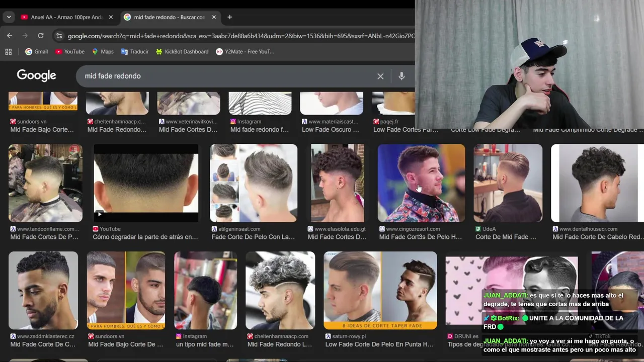Image resolution: width=644 pixels, height=362 pixels.
Task: Open the atilganinsaat fade collage image
Action: 254,183
